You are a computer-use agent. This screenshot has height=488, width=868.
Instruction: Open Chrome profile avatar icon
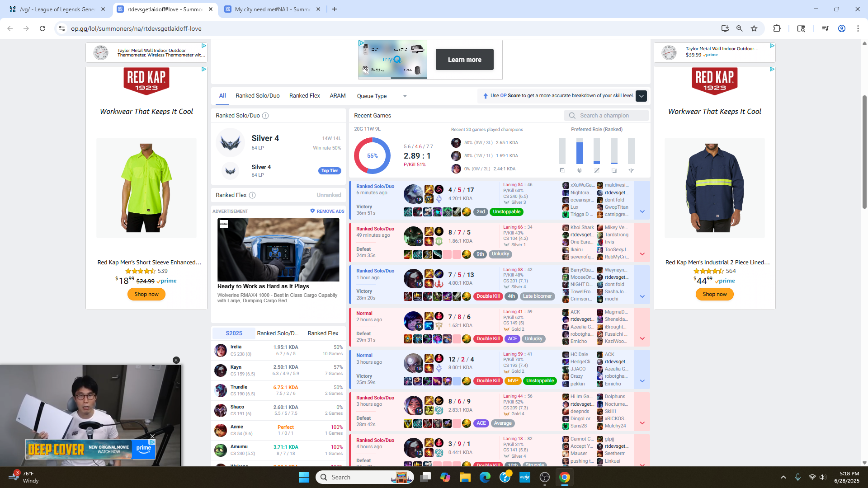pos(842,28)
